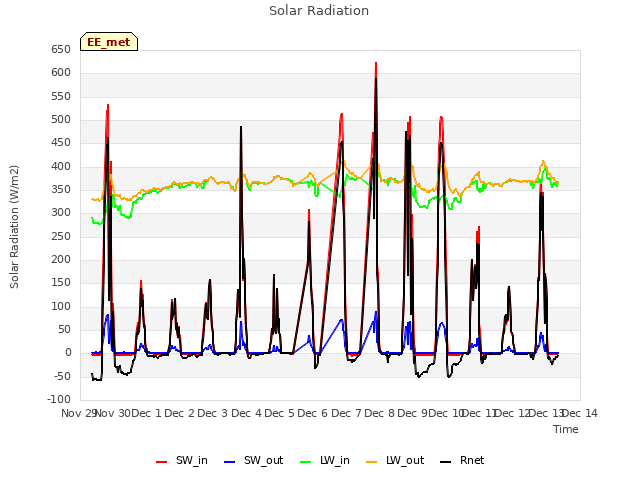Click the EE_met annotation label
The height and width of the screenshot is (480, 640).
109,42
